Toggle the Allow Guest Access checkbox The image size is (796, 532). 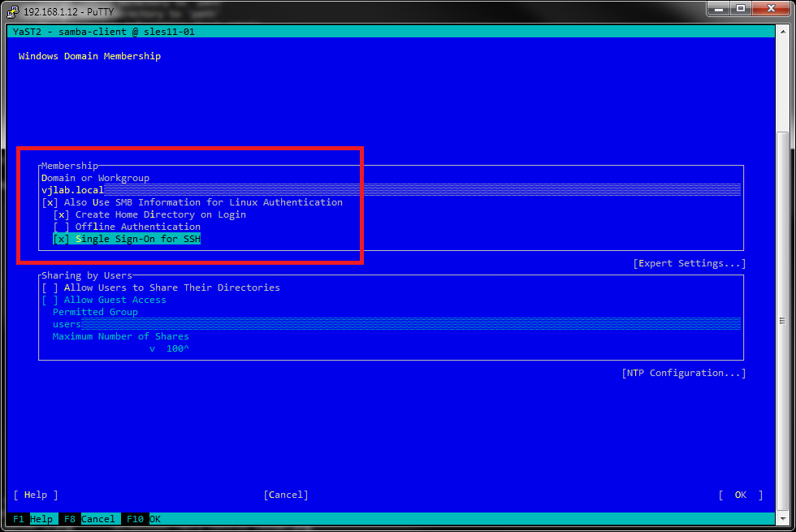(x=50, y=300)
